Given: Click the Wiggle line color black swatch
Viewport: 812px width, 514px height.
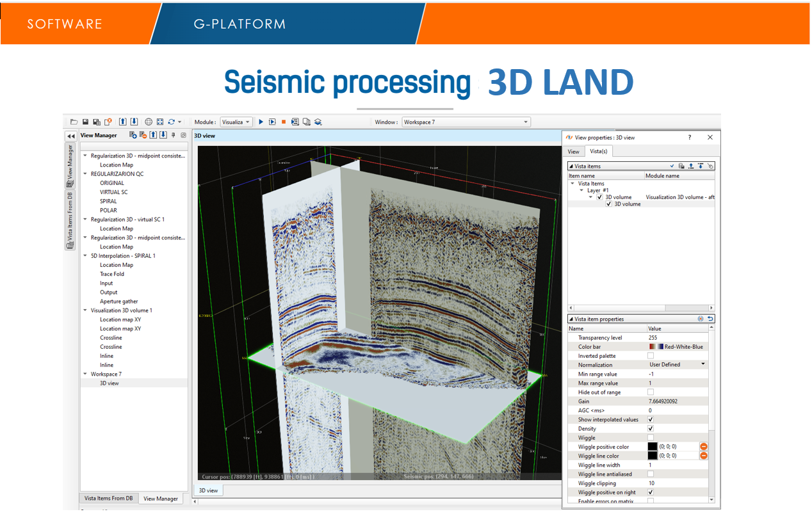Looking at the screenshot, I should click(x=652, y=456).
